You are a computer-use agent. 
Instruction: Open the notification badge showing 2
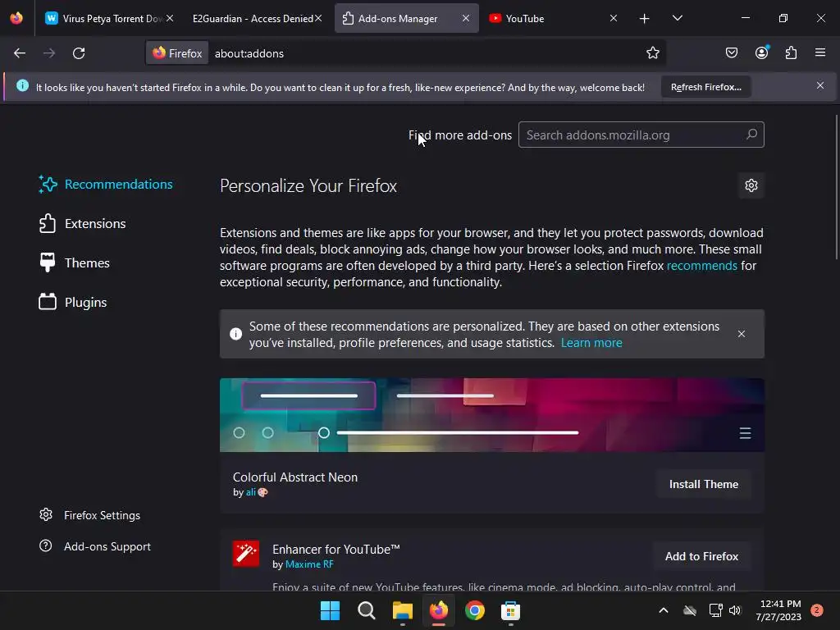click(x=817, y=610)
